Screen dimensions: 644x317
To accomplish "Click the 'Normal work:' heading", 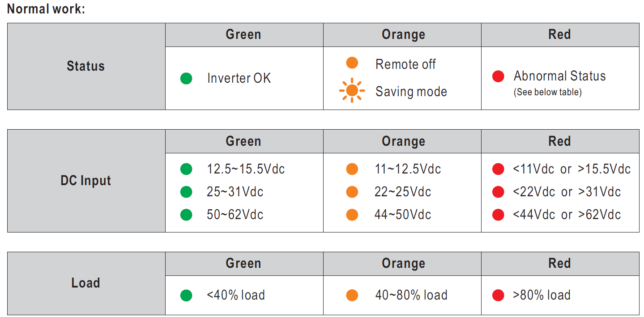I will [46, 8].
